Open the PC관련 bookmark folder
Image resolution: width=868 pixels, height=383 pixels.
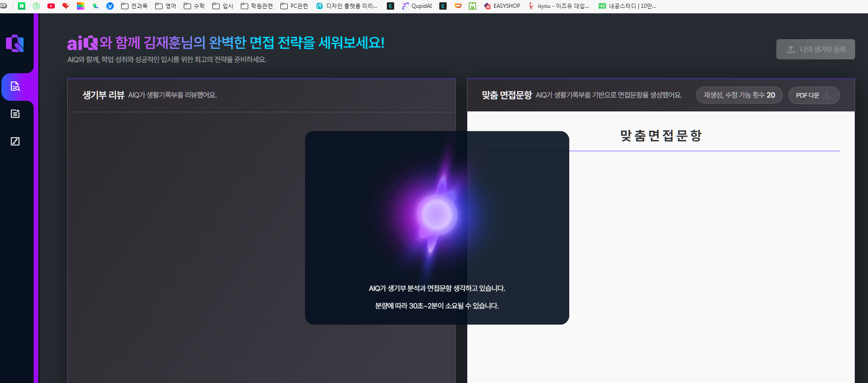point(294,6)
